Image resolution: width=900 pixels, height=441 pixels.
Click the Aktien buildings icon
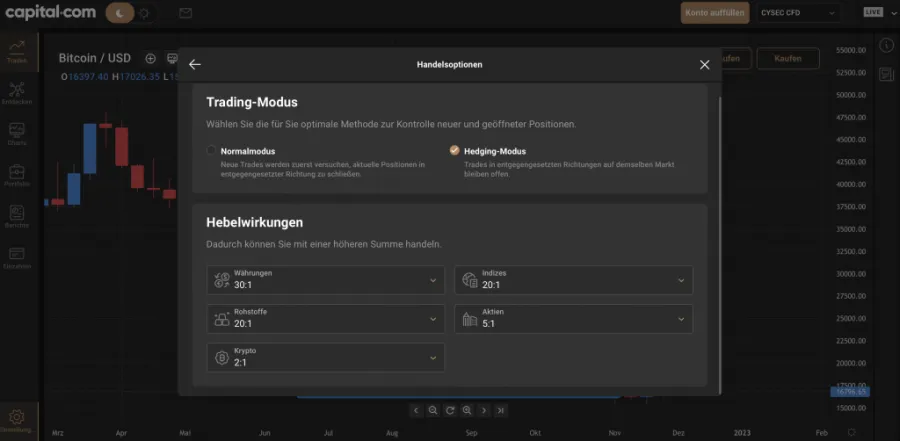(470, 320)
